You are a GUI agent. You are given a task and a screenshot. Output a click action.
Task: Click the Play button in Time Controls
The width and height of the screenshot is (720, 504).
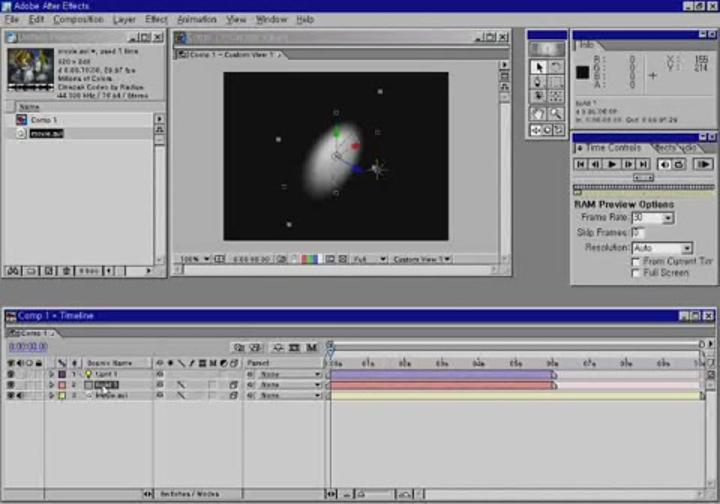point(612,164)
